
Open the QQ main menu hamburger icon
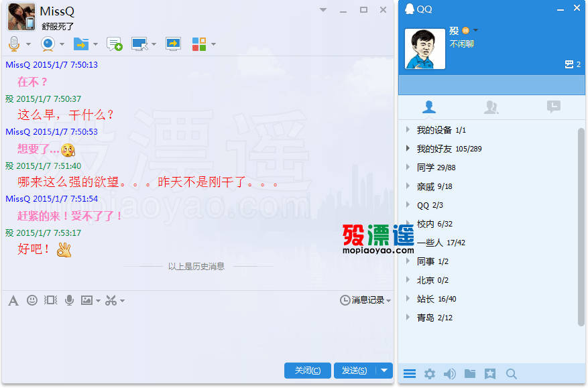410,373
